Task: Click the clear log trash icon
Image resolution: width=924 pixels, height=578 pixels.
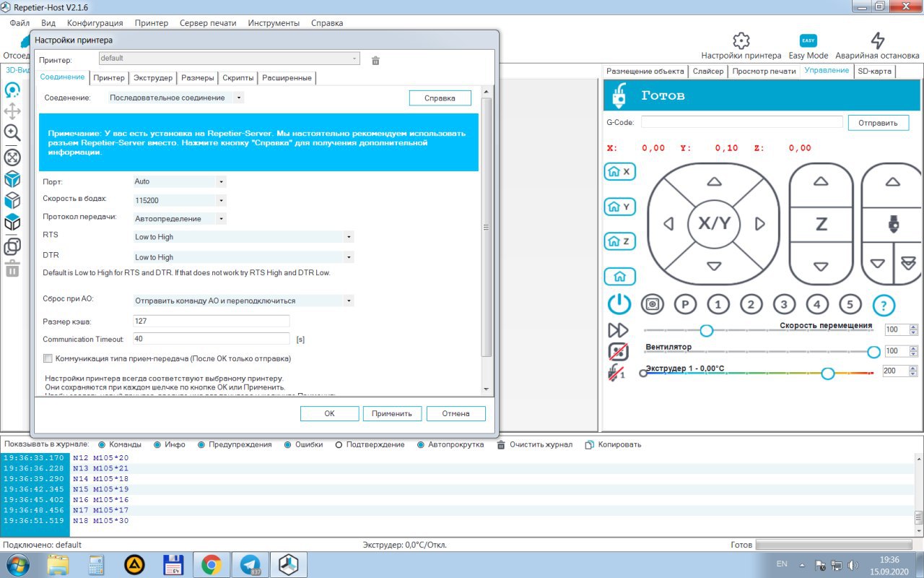Action: click(501, 444)
